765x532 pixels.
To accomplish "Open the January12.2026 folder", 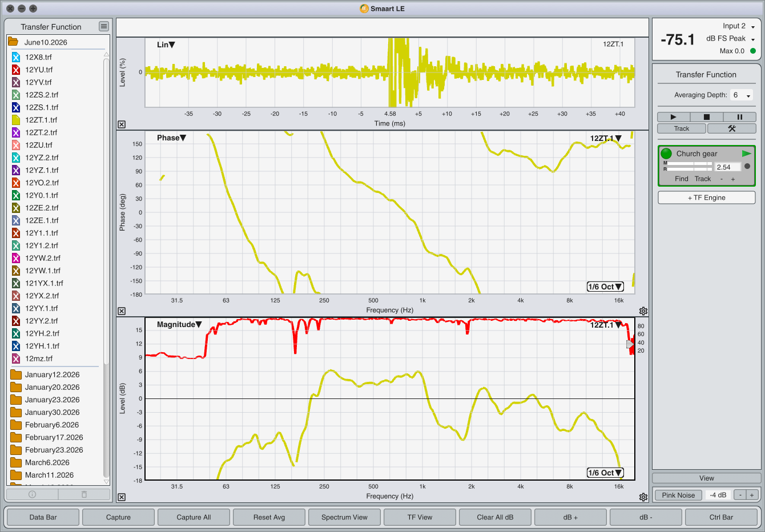I will [x=52, y=374].
